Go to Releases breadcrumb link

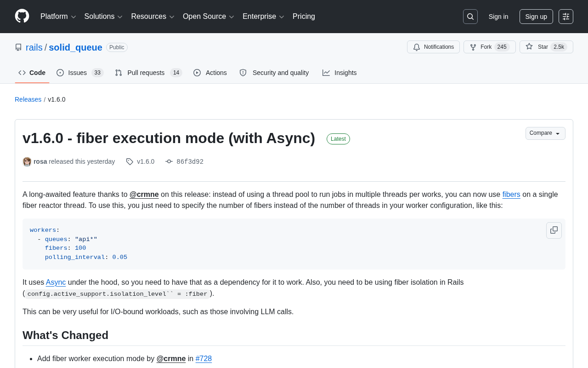[28, 99]
